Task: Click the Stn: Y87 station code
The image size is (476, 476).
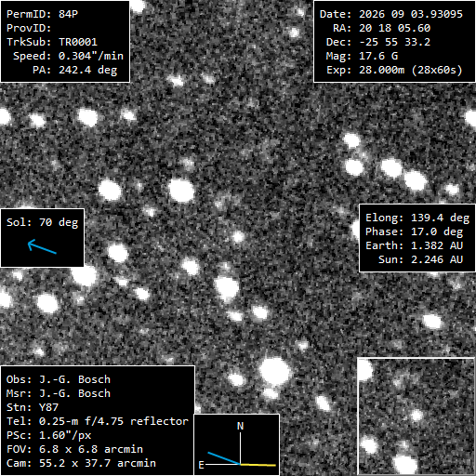Action: coord(33,407)
